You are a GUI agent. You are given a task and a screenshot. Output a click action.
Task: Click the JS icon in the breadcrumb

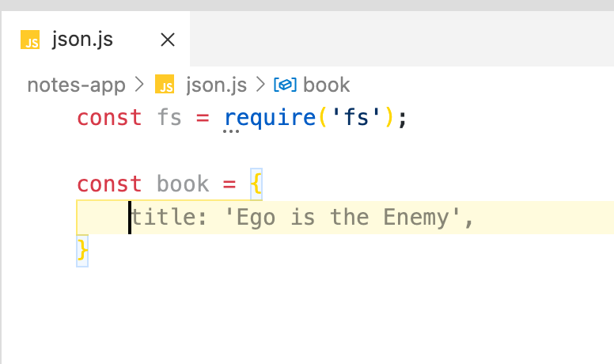[x=165, y=84]
